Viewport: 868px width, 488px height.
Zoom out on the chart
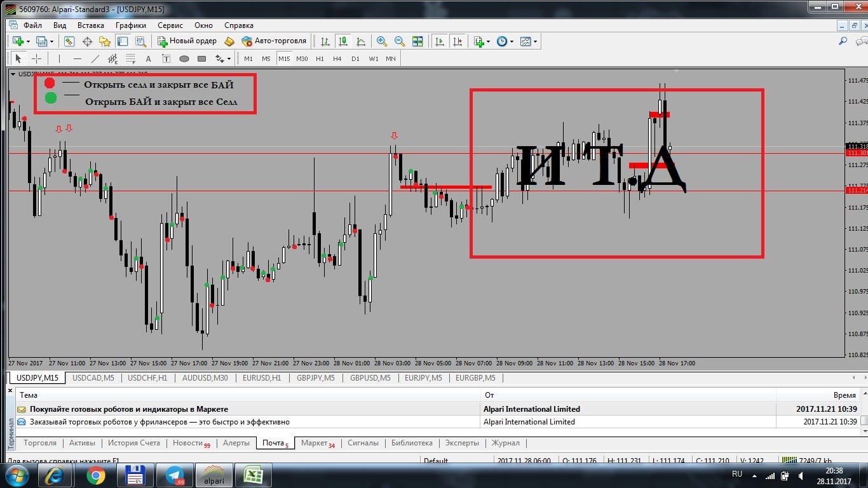399,41
